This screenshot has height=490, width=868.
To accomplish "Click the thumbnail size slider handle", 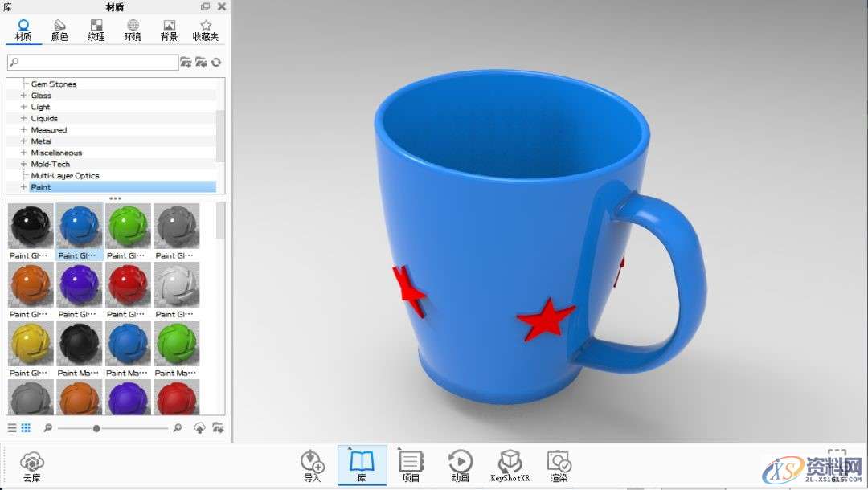I will click(x=96, y=427).
